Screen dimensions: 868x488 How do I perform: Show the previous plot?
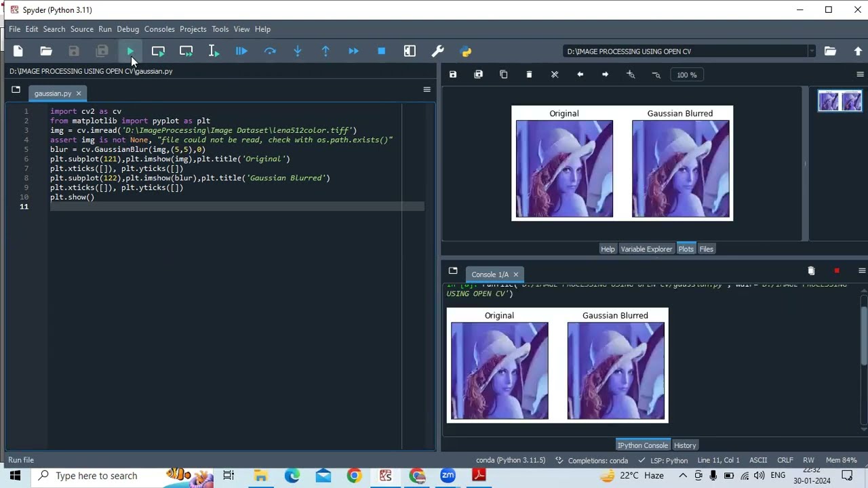point(580,75)
